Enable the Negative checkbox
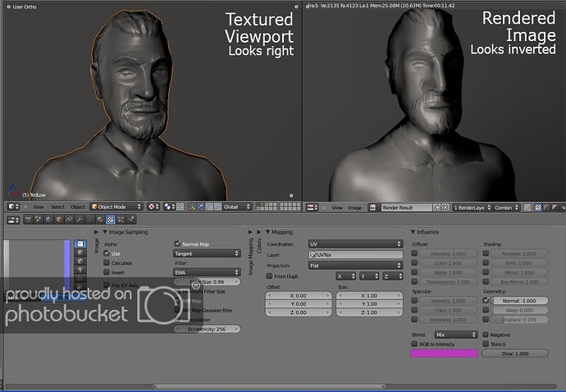Screen dimensions: 566x392 pos(486,335)
